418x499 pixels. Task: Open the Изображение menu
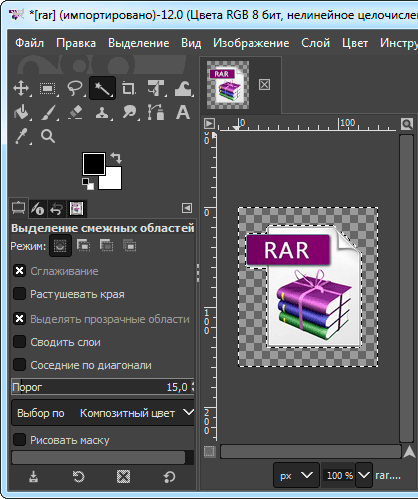tap(251, 43)
